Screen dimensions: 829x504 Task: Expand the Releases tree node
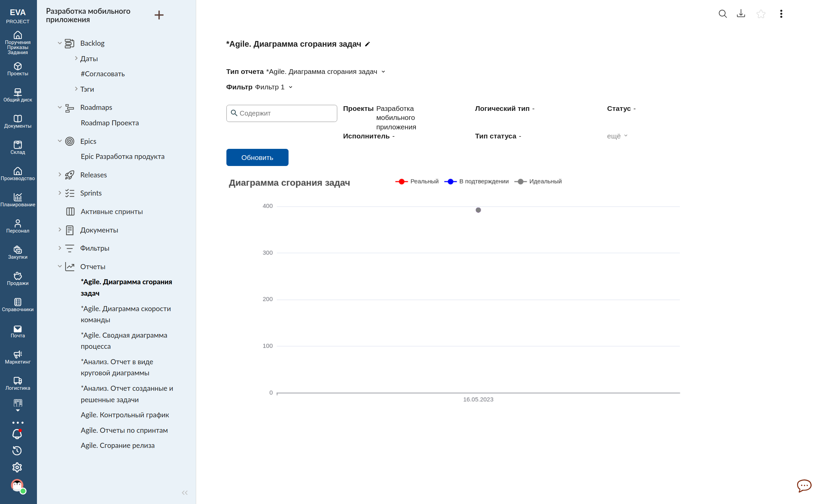pos(59,175)
